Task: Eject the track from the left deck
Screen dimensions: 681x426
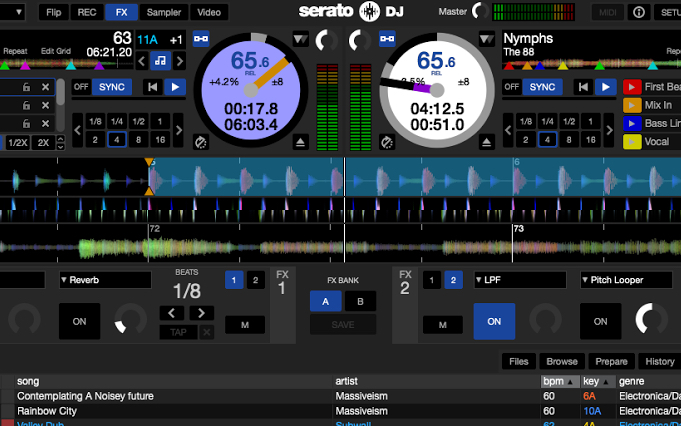Action: click(301, 143)
